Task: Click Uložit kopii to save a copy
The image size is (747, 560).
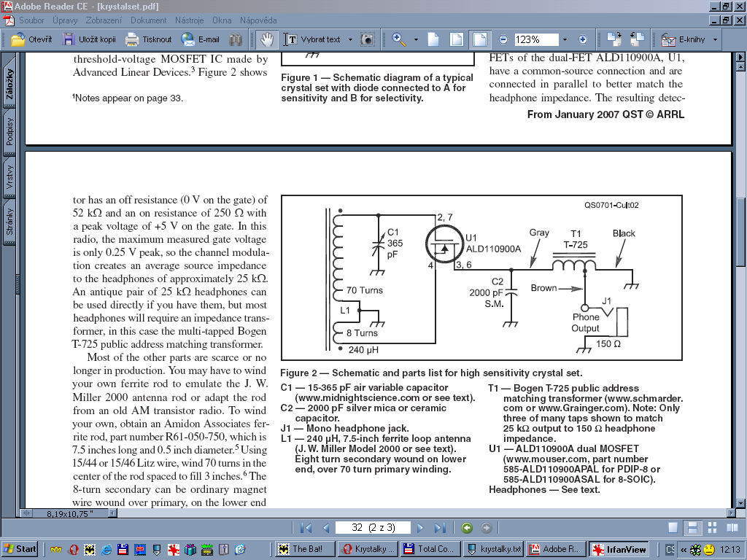Action: pyautogui.click(x=90, y=39)
